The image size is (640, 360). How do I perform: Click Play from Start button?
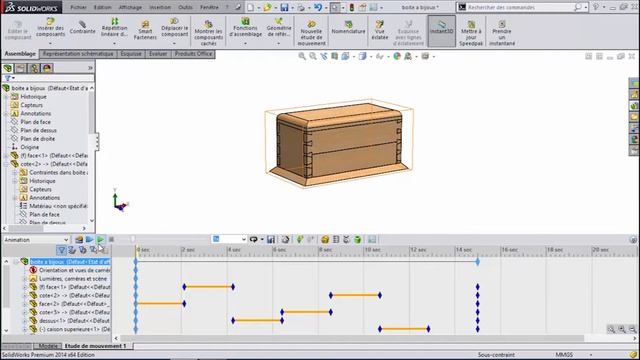[x=89, y=240]
